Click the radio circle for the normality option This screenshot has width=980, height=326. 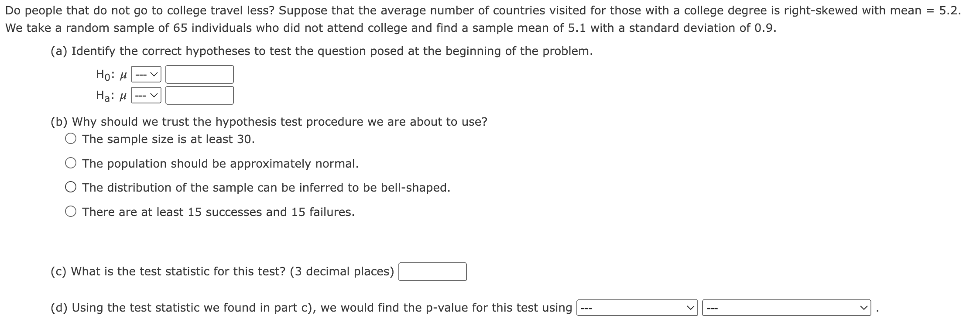coord(71,163)
